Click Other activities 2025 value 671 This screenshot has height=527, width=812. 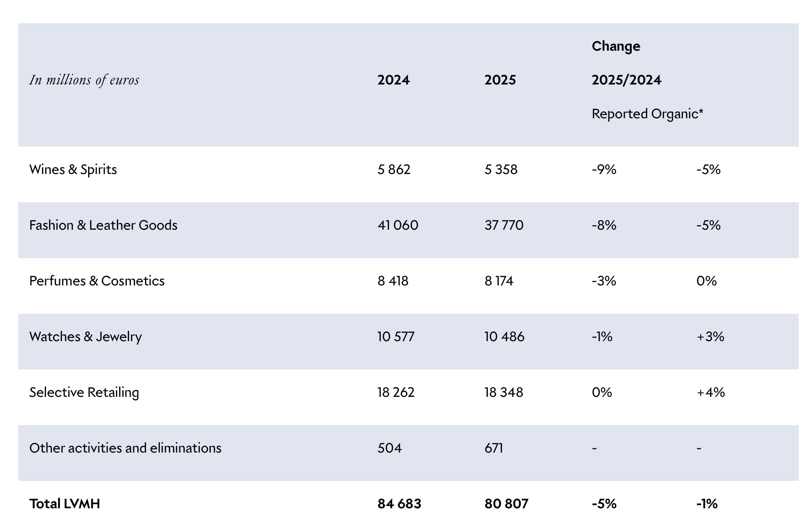[493, 448]
